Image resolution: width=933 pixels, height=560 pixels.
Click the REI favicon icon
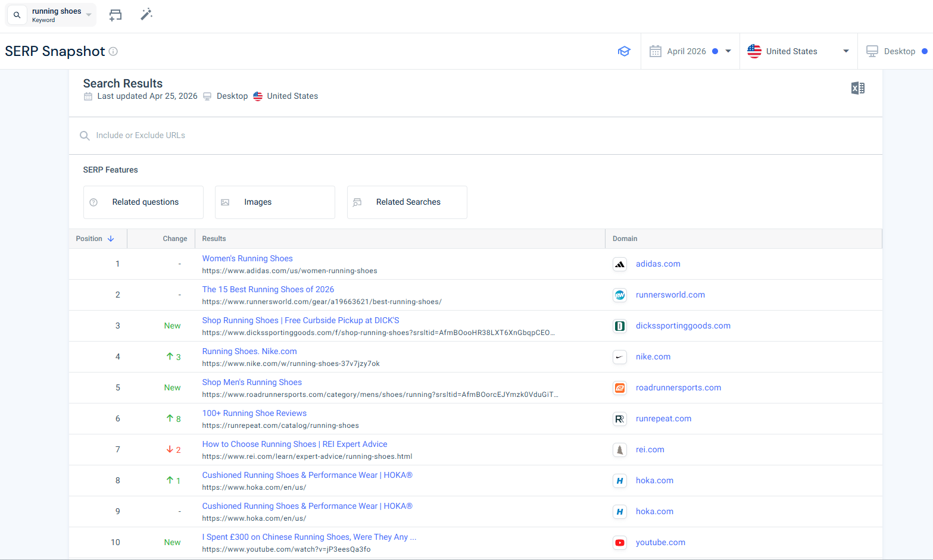[x=620, y=450]
